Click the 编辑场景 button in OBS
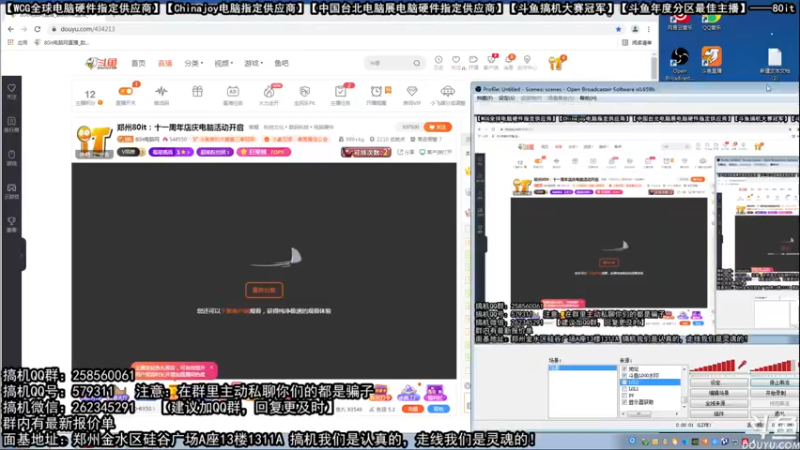Image resolution: width=800 pixels, height=450 pixels. point(719,393)
